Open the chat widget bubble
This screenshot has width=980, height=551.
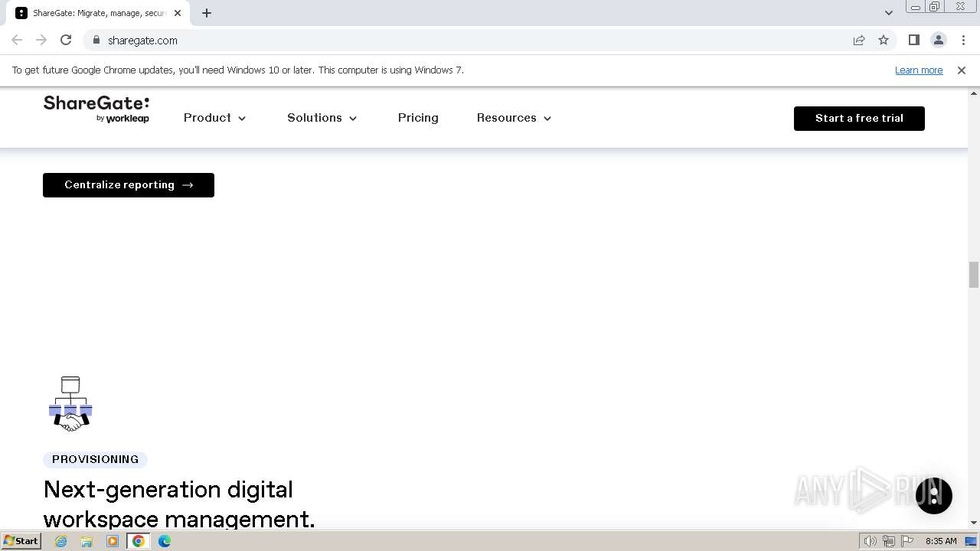pyautogui.click(x=934, y=495)
